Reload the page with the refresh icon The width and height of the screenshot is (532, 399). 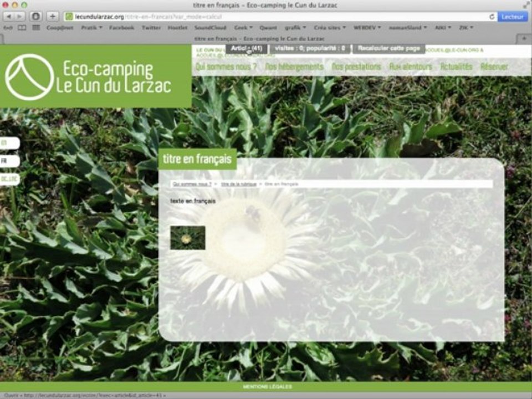coord(492,16)
